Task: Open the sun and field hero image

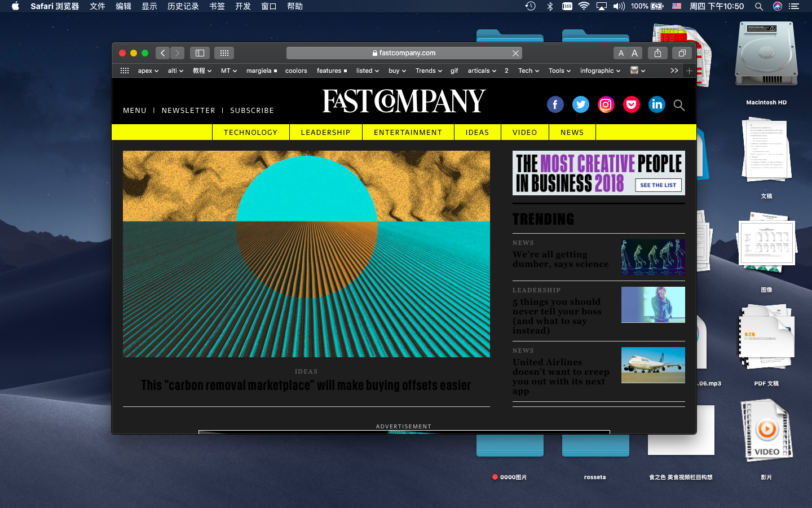Action: [x=306, y=254]
